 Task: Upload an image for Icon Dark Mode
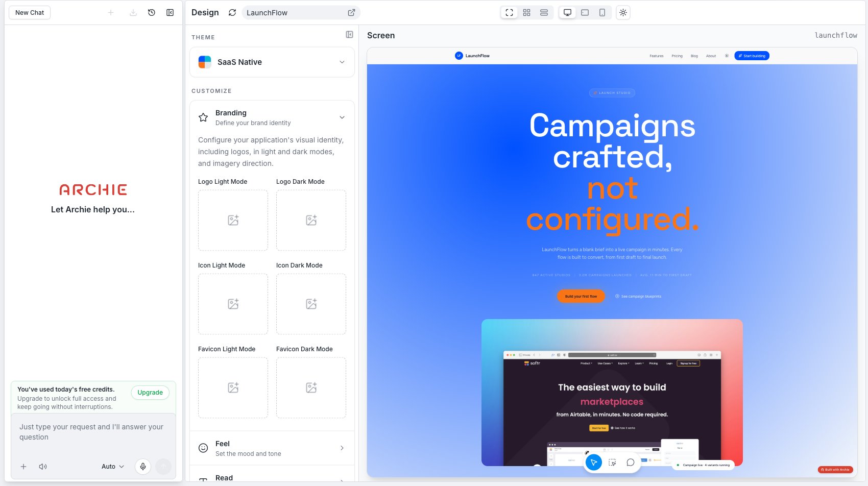coord(311,304)
